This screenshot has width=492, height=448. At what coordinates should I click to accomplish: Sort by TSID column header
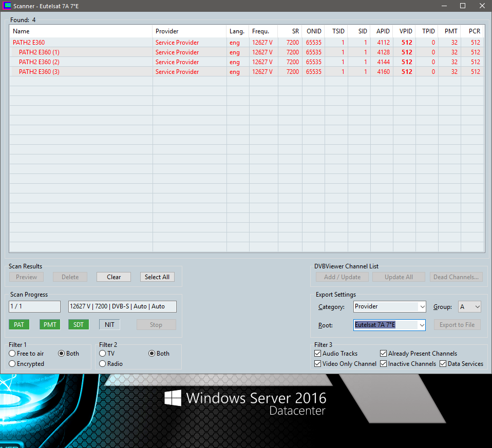[x=336, y=31]
